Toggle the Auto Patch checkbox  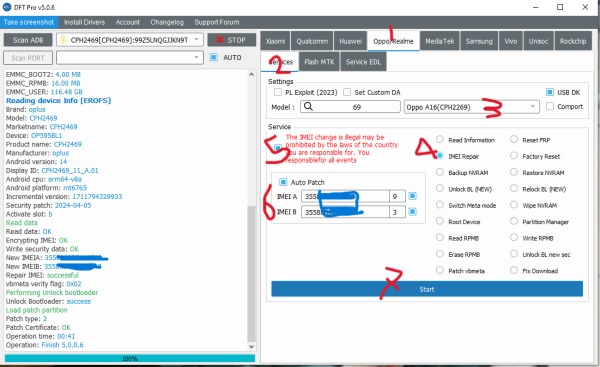283,182
